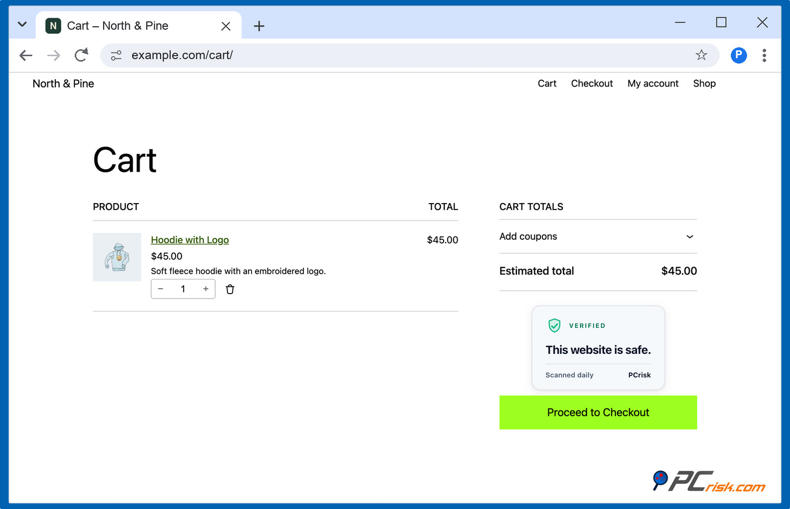Select the Cart – North & Pine tab

[x=139, y=26]
